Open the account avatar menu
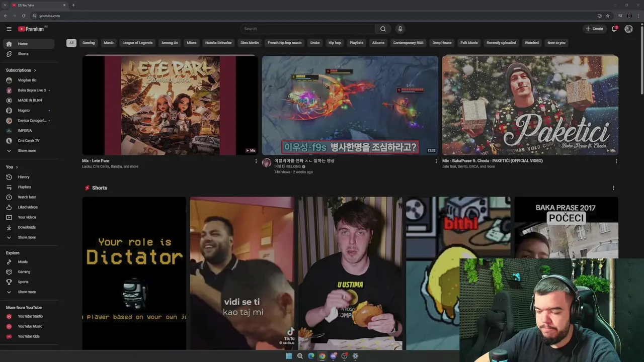 628,29
